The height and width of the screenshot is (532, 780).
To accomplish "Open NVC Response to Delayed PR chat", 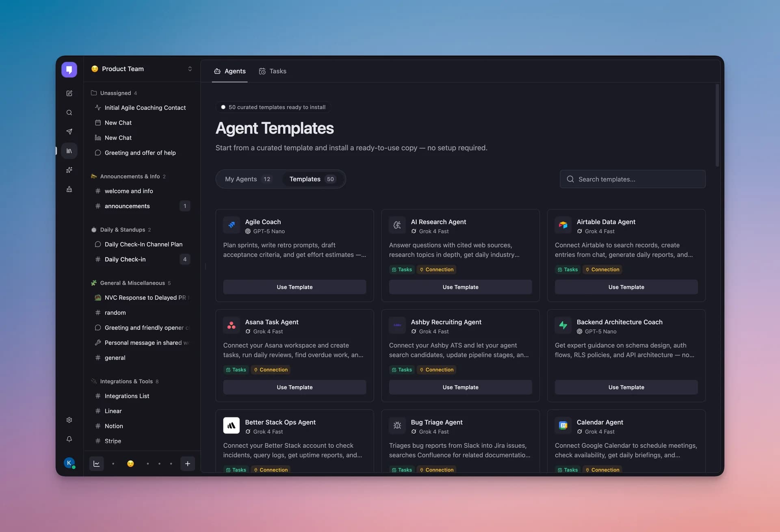I will pyautogui.click(x=142, y=298).
